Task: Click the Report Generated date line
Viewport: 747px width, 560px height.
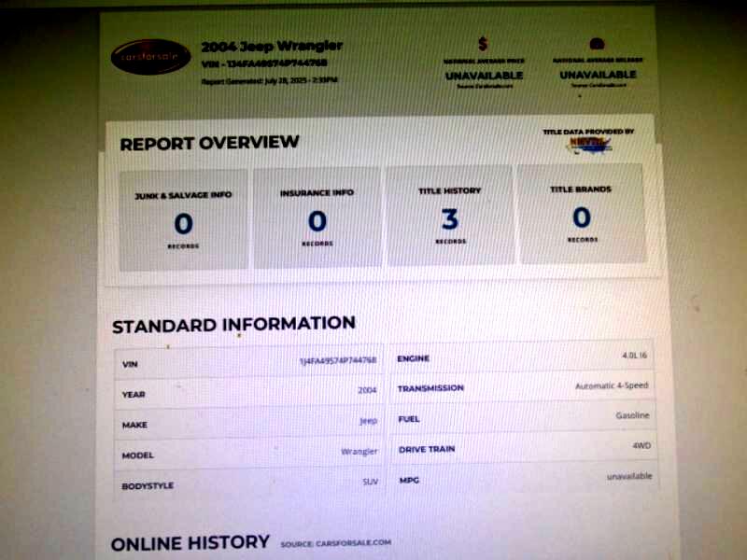Action: point(269,80)
